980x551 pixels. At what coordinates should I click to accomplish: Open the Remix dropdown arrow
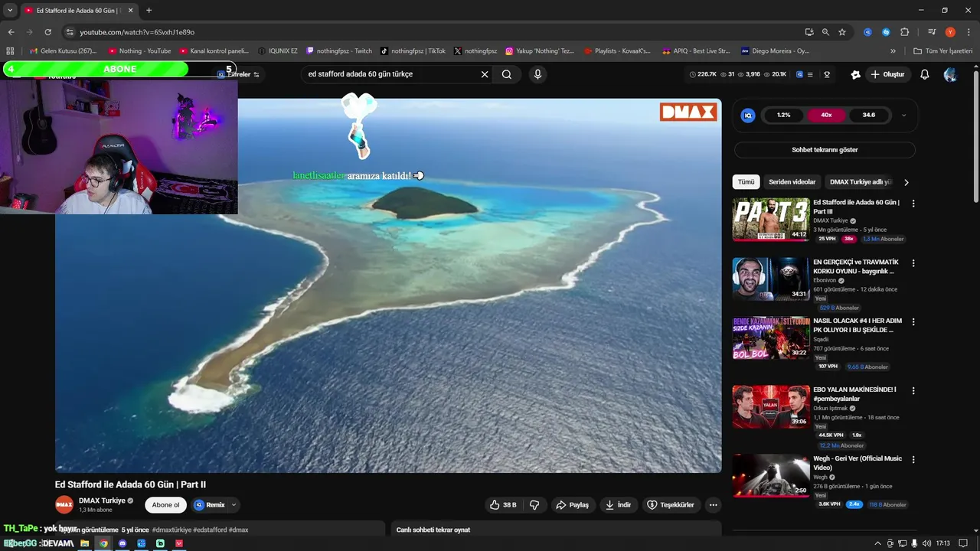pyautogui.click(x=234, y=505)
